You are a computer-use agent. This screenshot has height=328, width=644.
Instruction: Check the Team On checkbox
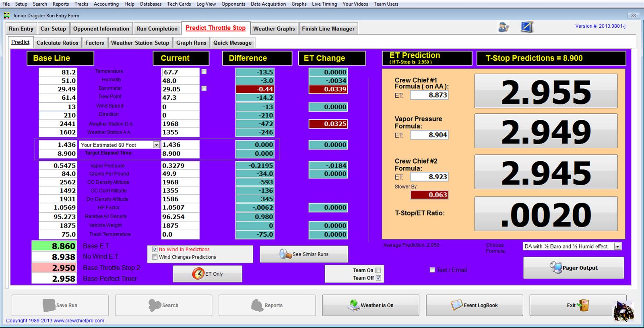378,270
